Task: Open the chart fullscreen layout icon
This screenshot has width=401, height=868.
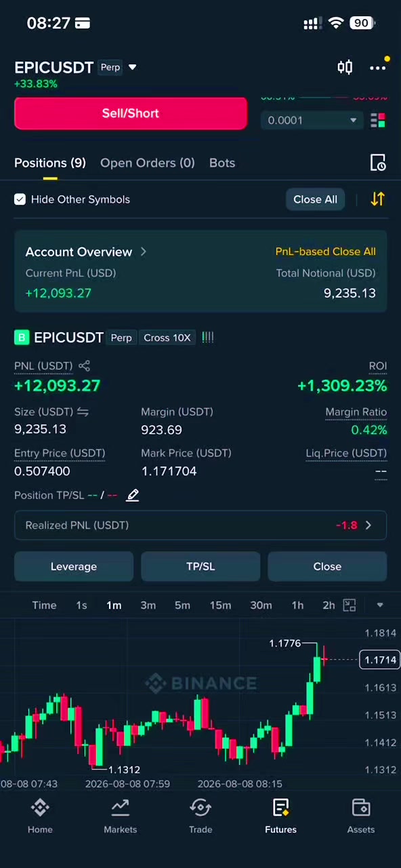Action: coord(350,605)
